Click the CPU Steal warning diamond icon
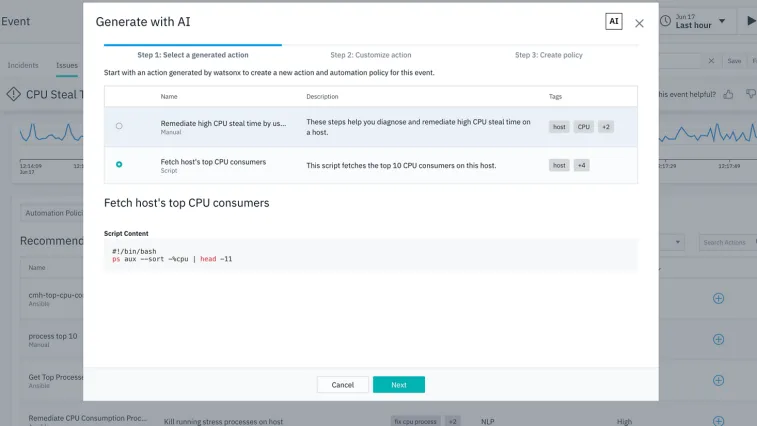757x426 pixels. [x=14, y=94]
